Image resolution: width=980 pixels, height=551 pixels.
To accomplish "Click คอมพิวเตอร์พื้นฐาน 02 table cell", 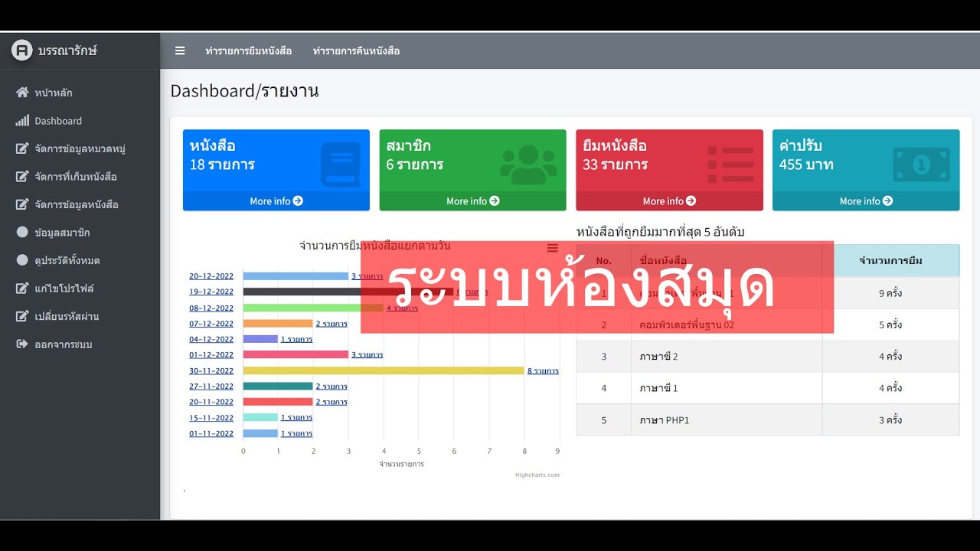I will (x=727, y=324).
